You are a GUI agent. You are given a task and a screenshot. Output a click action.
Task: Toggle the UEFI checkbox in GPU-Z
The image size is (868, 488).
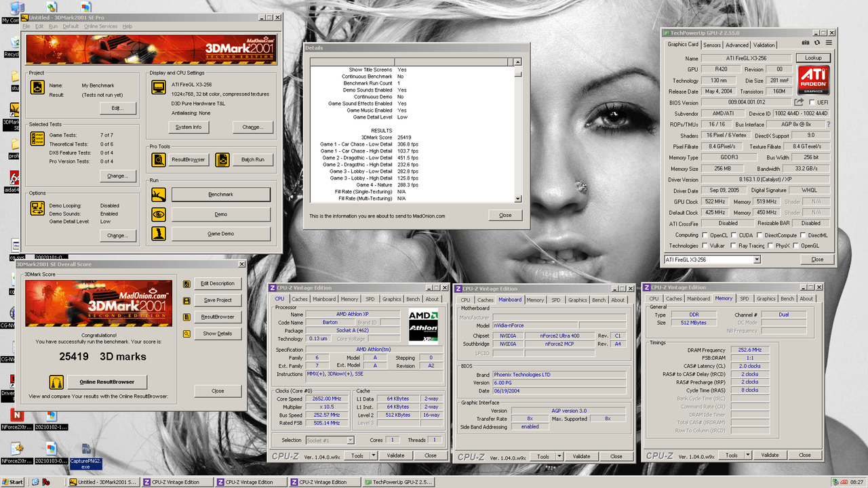(811, 102)
